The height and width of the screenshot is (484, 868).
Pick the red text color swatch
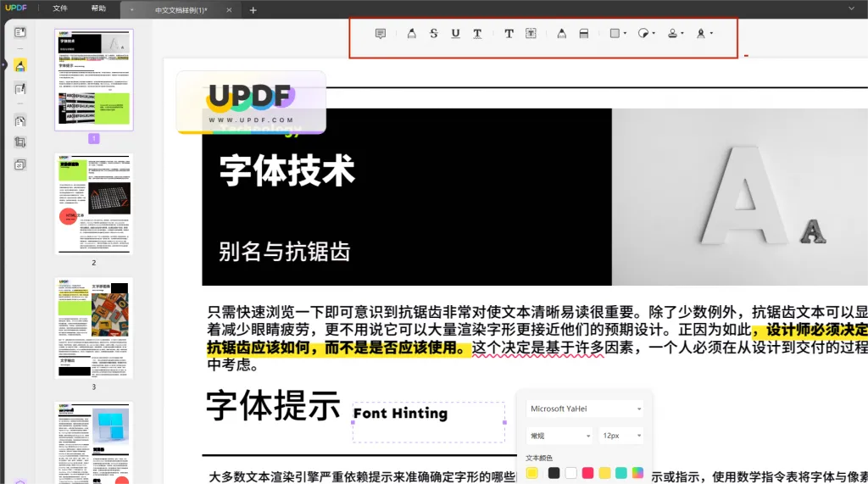click(588, 473)
